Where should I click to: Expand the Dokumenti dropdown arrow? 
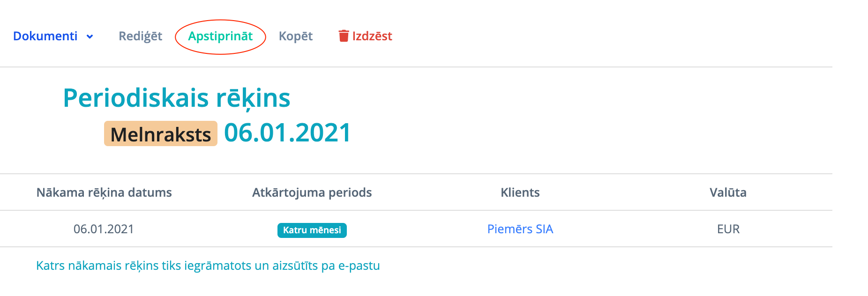tap(90, 37)
